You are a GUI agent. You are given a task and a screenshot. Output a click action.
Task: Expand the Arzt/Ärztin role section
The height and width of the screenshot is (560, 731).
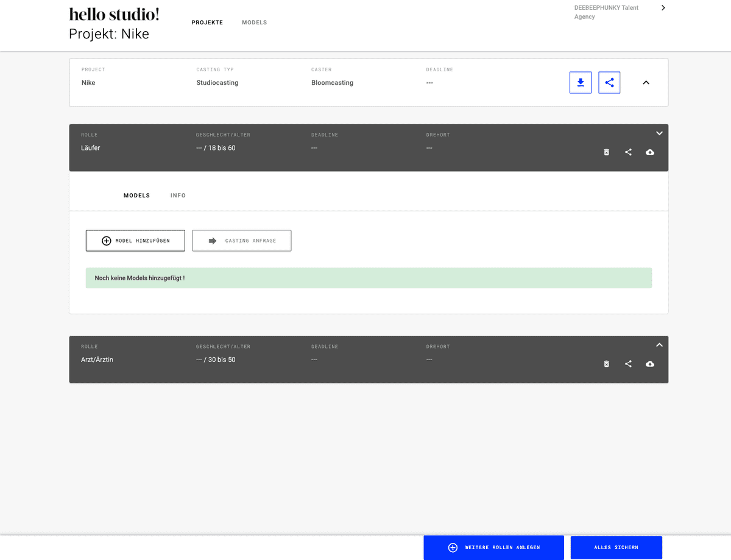tap(659, 345)
